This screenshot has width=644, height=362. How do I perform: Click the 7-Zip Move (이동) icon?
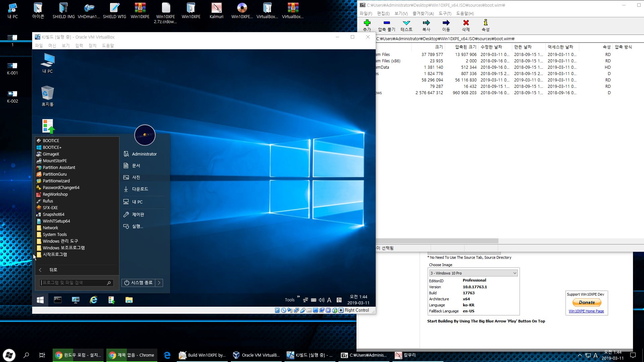point(446,23)
